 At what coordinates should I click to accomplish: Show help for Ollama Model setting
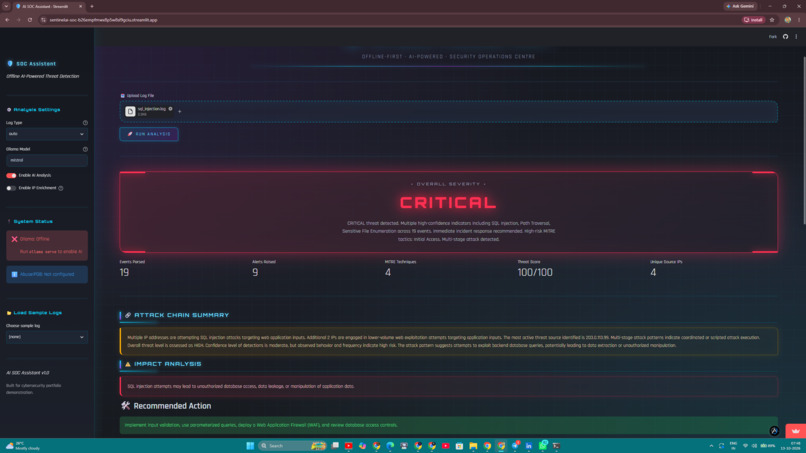[x=85, y=149]
